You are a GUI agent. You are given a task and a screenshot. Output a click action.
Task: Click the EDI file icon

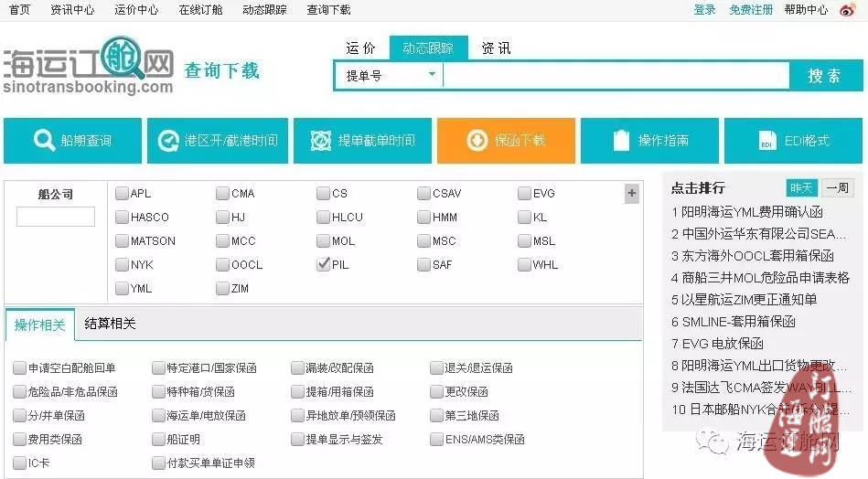[766, 141]
